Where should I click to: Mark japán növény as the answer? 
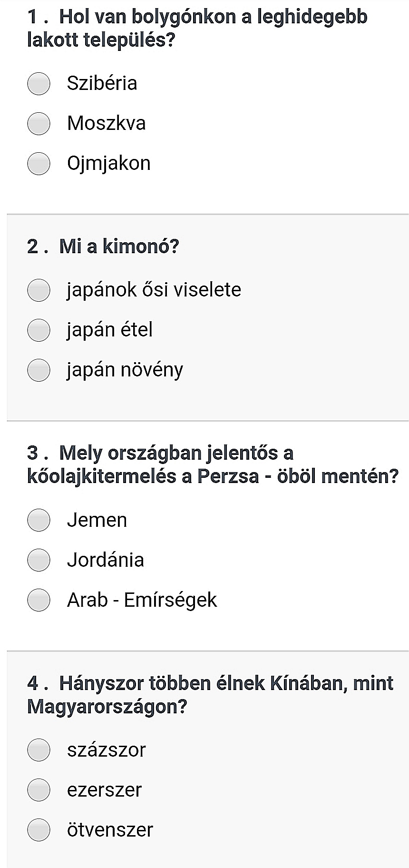(39, 370)
